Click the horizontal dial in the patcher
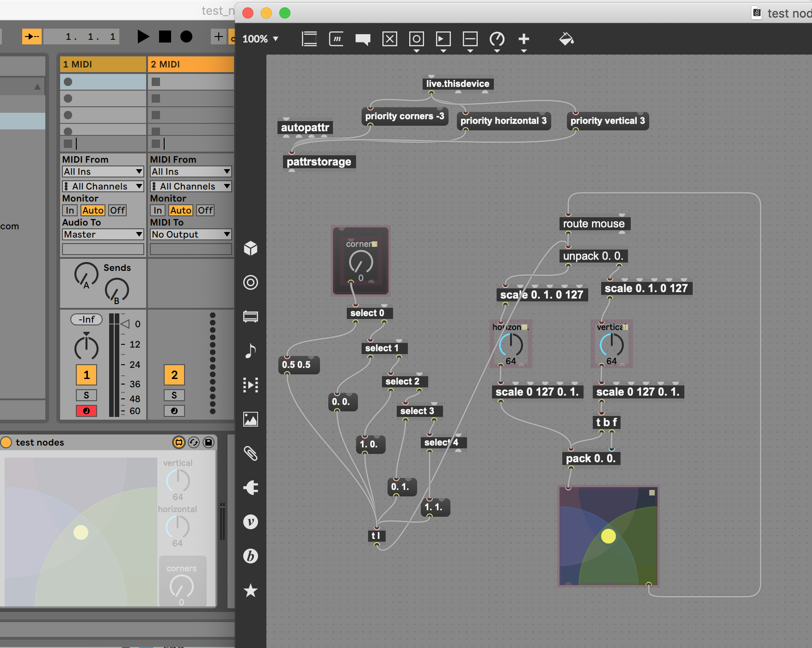 click(511, 344)
